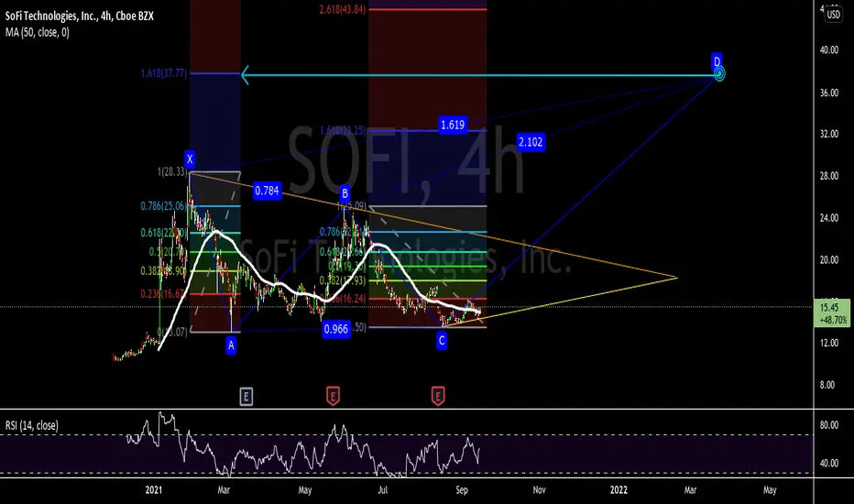This screenshot has height=504, width=854.
Task: Open the USD currency selector
Action: (833, 14)
